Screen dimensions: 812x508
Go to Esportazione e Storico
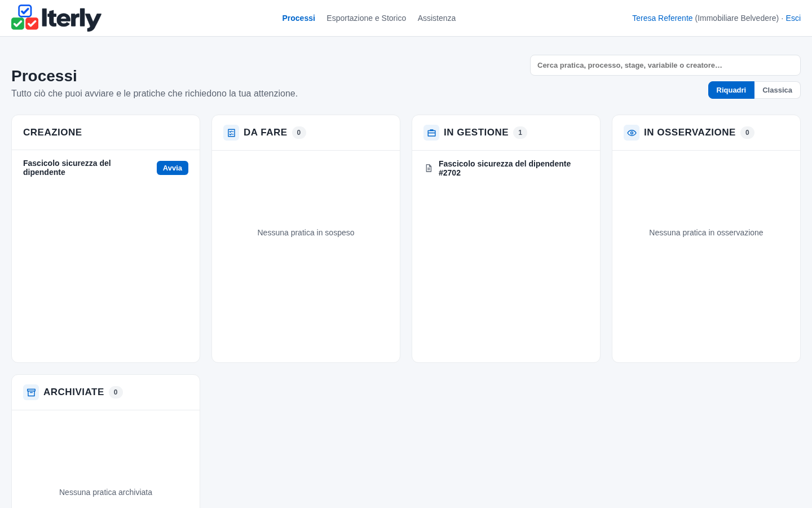coord(366,18)
